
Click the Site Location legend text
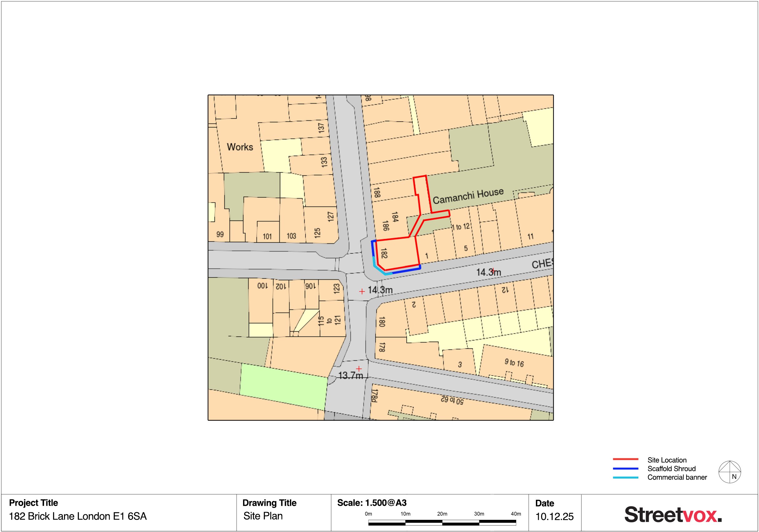click(x=667, y=460)
